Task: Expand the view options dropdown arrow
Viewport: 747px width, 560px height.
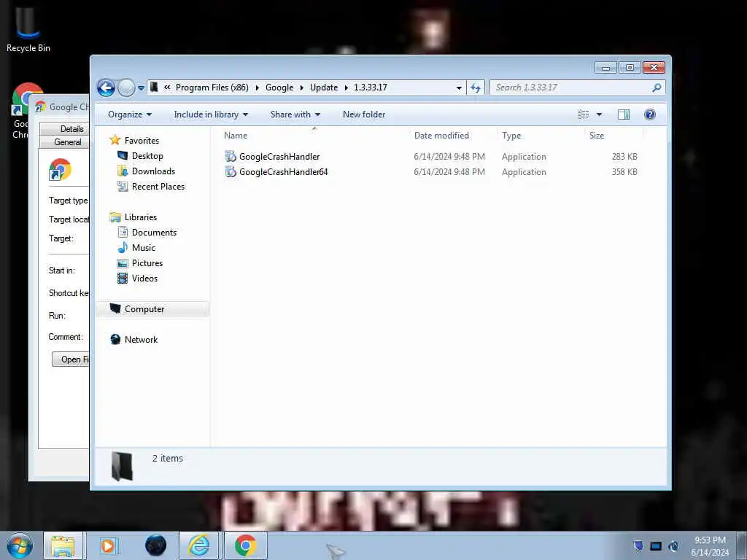Action: pyautogui.click(x=600, y=114)
